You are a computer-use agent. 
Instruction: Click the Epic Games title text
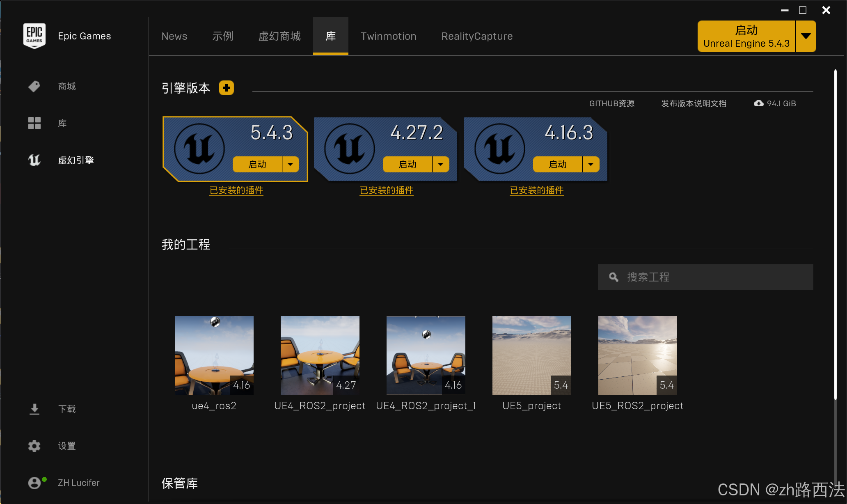(x=85, y=36)
